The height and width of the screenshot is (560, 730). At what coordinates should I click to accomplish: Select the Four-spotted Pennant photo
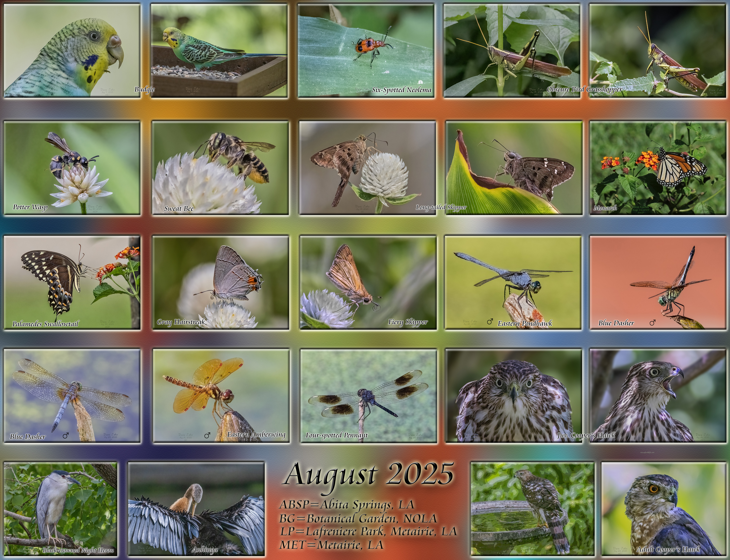(x=368, y=395)
